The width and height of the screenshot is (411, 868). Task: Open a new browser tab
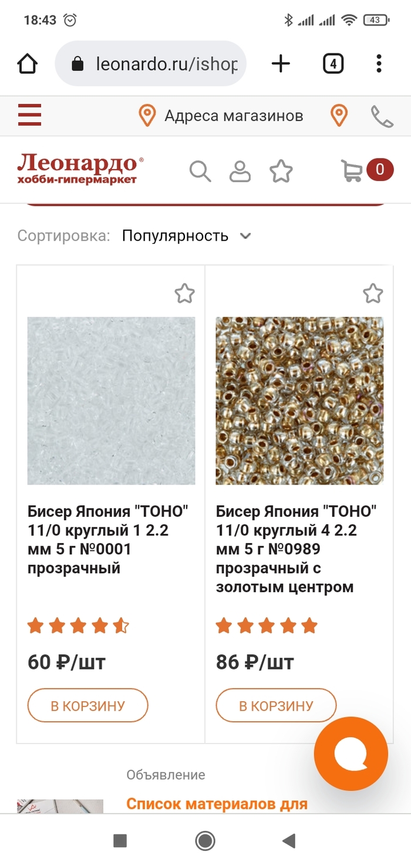[x=281, y=63]
